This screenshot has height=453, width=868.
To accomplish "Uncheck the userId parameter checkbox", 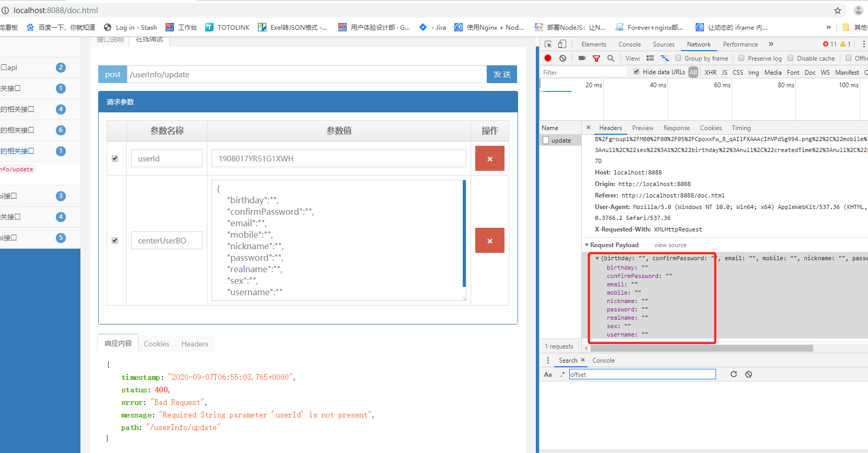I will pos(115,159).
